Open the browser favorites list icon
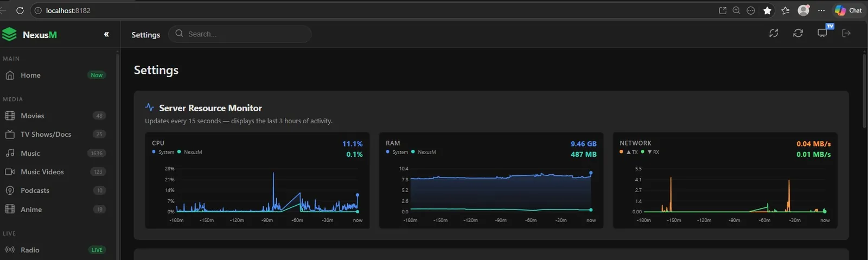 (785, 10)
